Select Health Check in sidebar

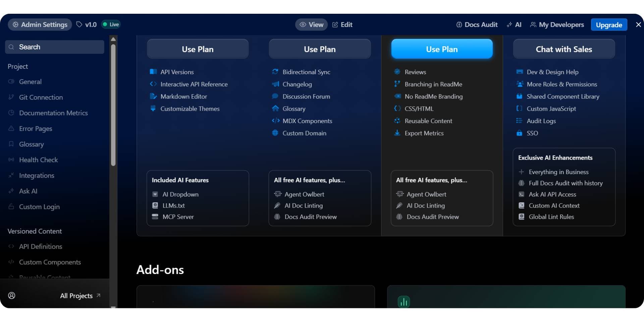point(38,160)
